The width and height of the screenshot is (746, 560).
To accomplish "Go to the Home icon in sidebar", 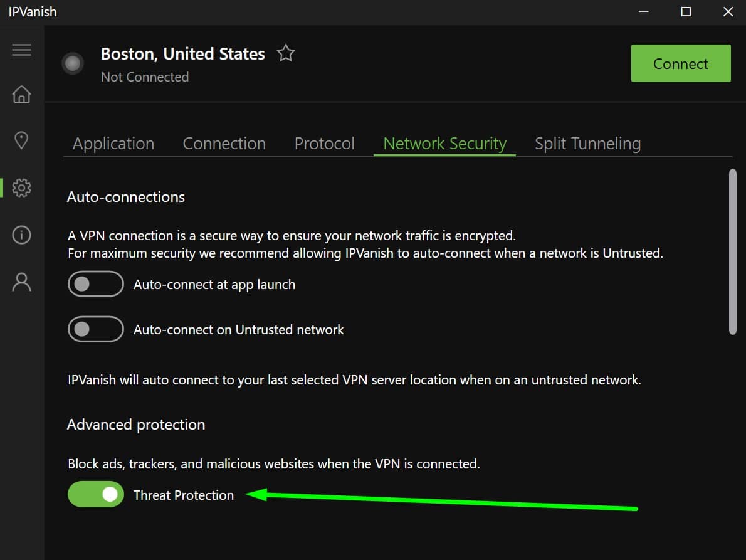I will click(21, 94).
